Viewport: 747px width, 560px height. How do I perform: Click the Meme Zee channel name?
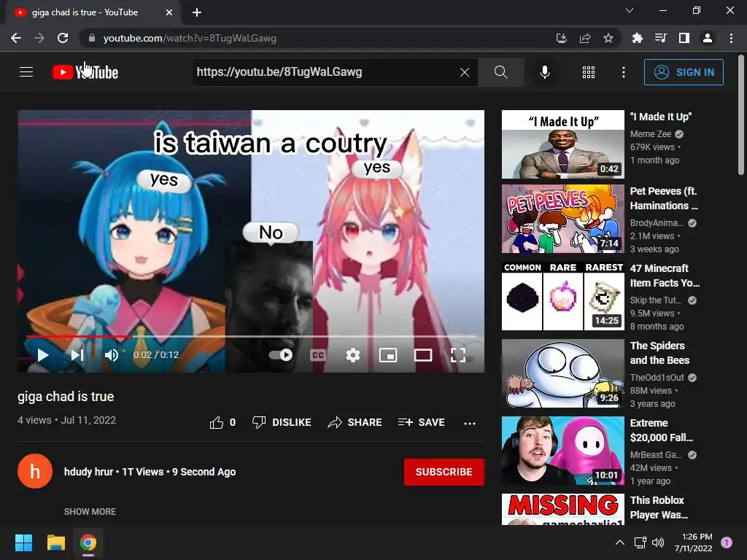tap(650, 134)
